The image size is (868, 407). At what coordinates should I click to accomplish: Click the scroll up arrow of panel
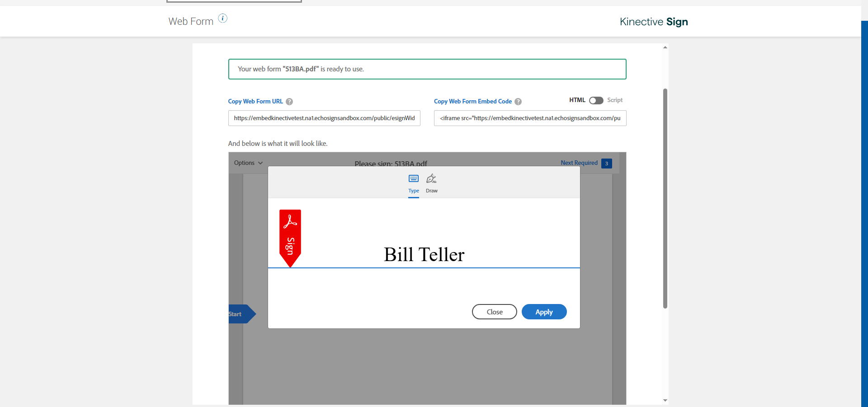pos(665,47)
